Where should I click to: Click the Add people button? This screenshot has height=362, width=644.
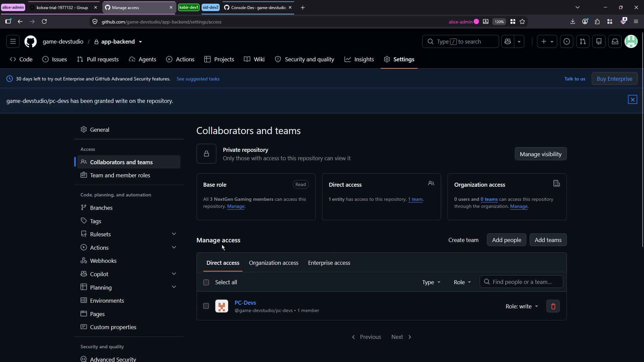[x=506, y=240]
